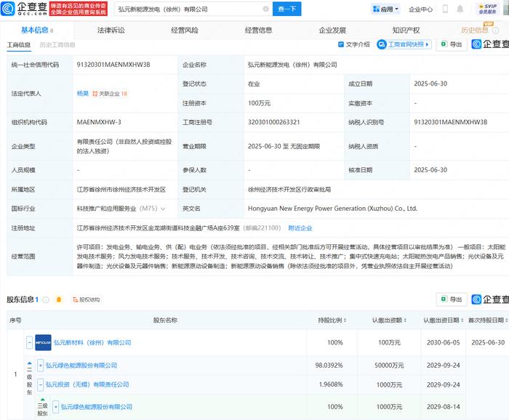Open third-level 弘元绿色能源股份有限公司 link
The height and width of the screenshot is (420, 509).
pyautogui.click(x=97, y=407)
